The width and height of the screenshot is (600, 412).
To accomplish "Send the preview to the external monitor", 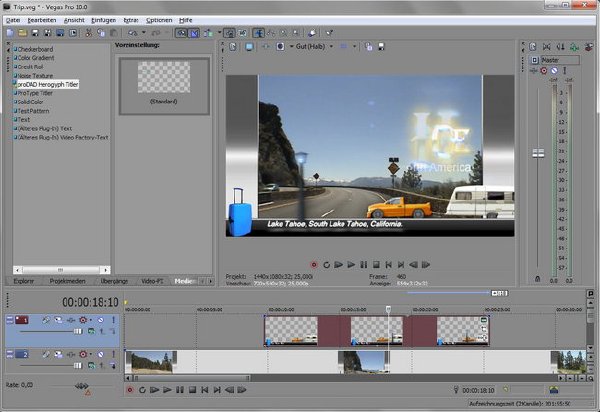I will 249,47.
